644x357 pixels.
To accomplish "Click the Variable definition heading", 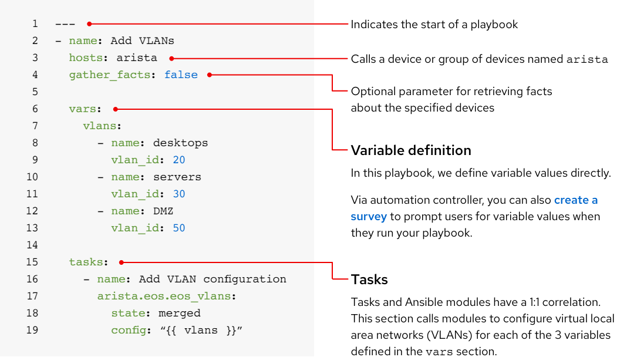I will (411, 150).
